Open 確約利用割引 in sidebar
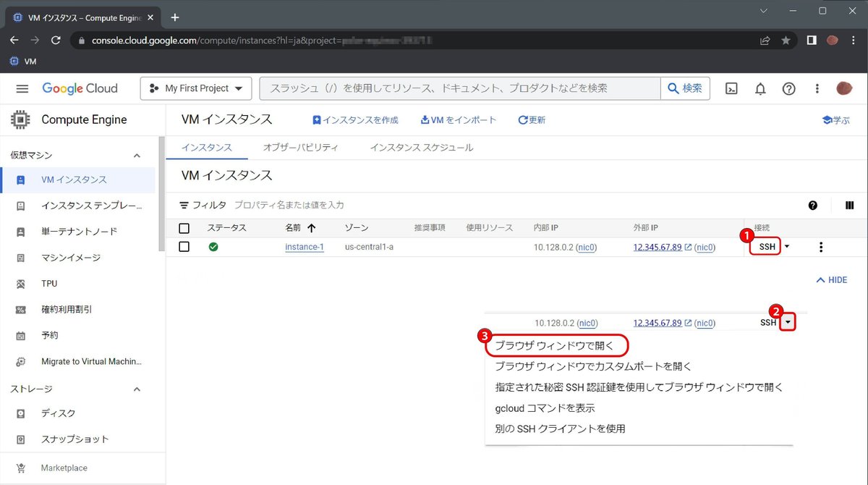Screen dimensions: 868x485 click(78, 310)
